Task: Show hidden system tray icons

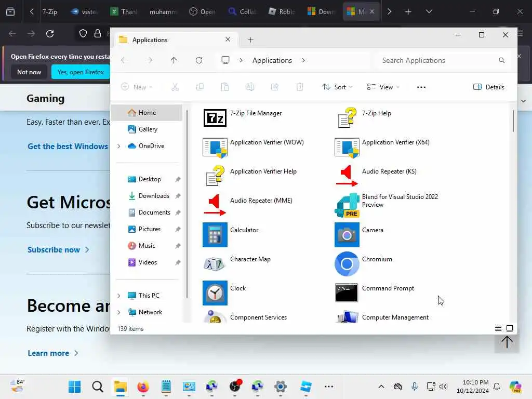Action: coord(381,387)
